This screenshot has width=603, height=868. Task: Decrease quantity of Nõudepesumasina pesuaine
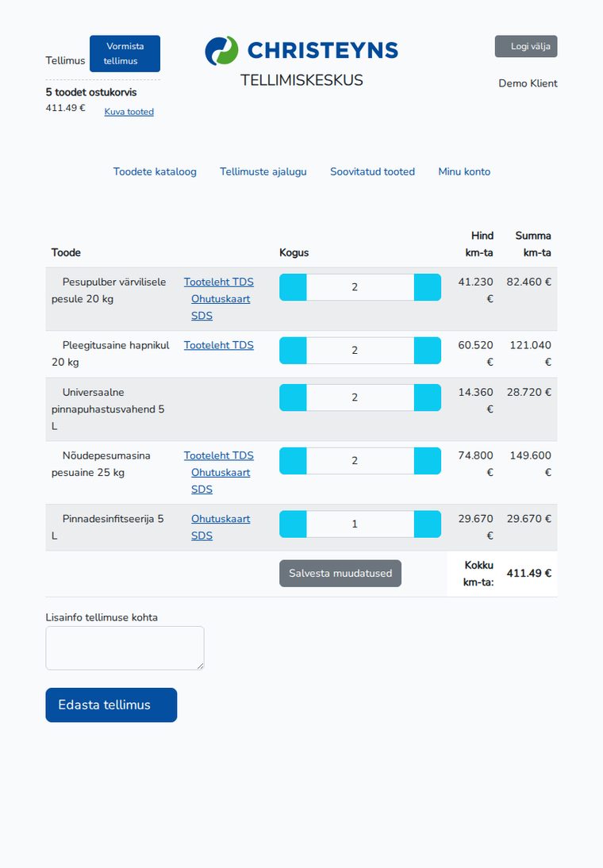[x=293, y=461]
